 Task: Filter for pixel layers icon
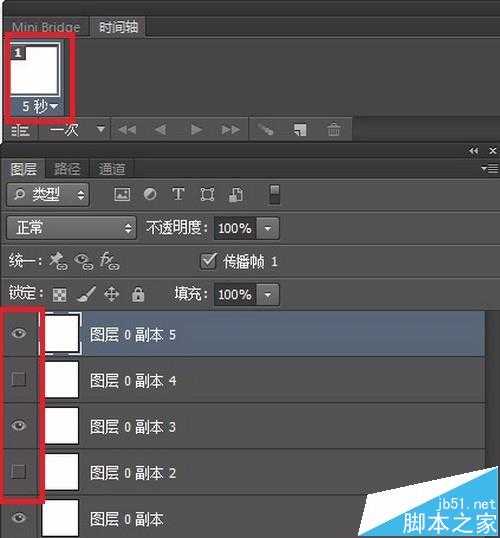(122, 194)
